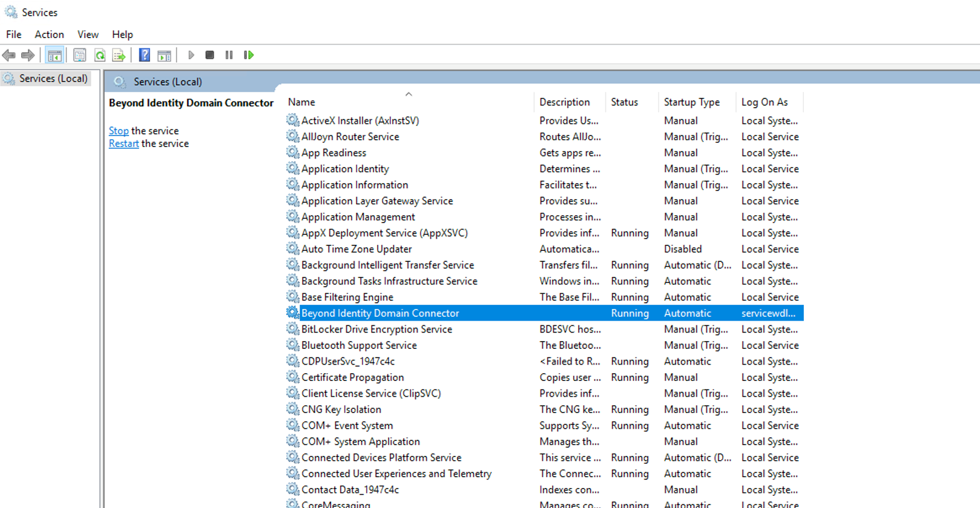Click the Restart Service toolbar icon
Image resolution: width=980 pixels, height=508 pixels.
pos(249,55)
